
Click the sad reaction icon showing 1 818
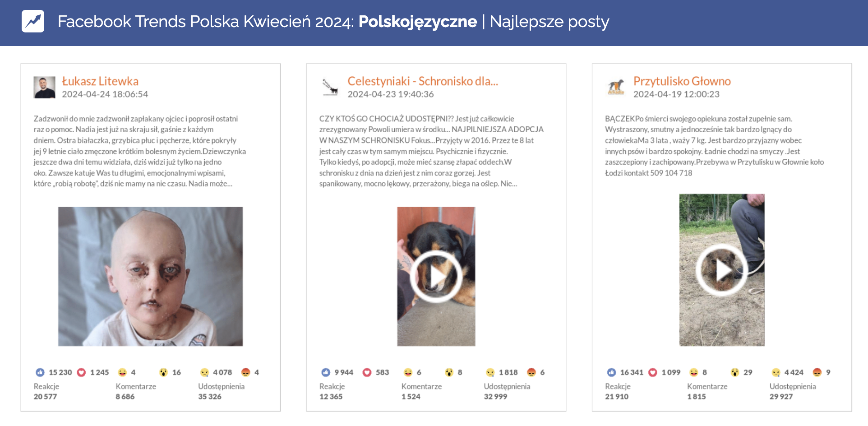click(490, 372)
